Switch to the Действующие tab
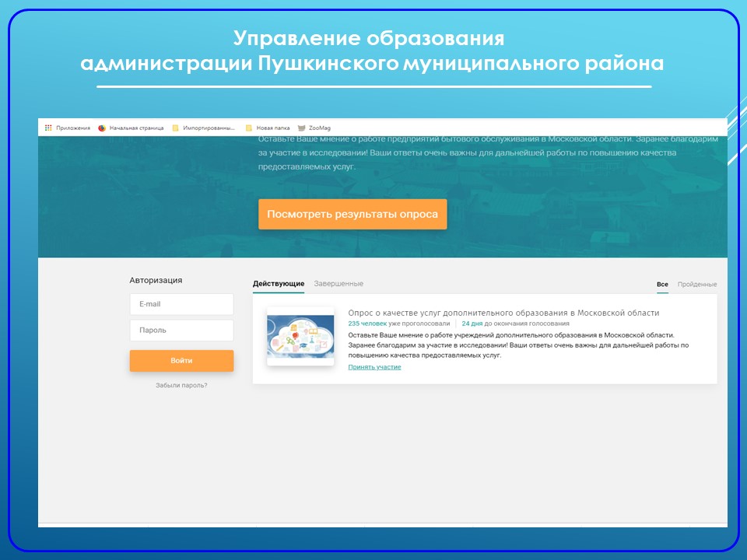Screen dimensions: 747x560 point(279,283)
